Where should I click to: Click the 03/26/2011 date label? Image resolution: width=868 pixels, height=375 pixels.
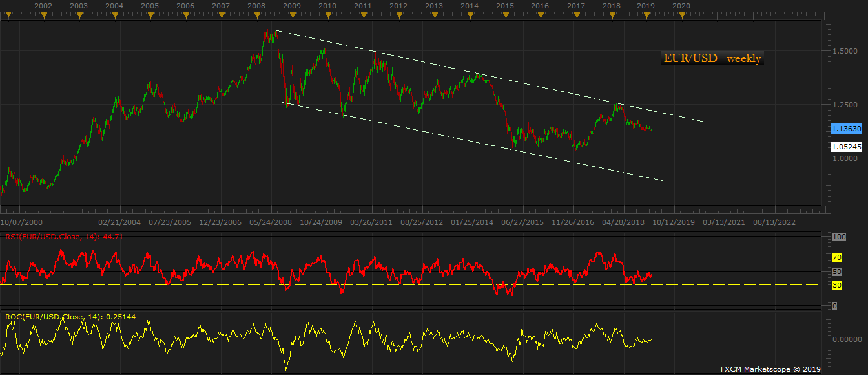pyautogui.click(x=371, y=222)
